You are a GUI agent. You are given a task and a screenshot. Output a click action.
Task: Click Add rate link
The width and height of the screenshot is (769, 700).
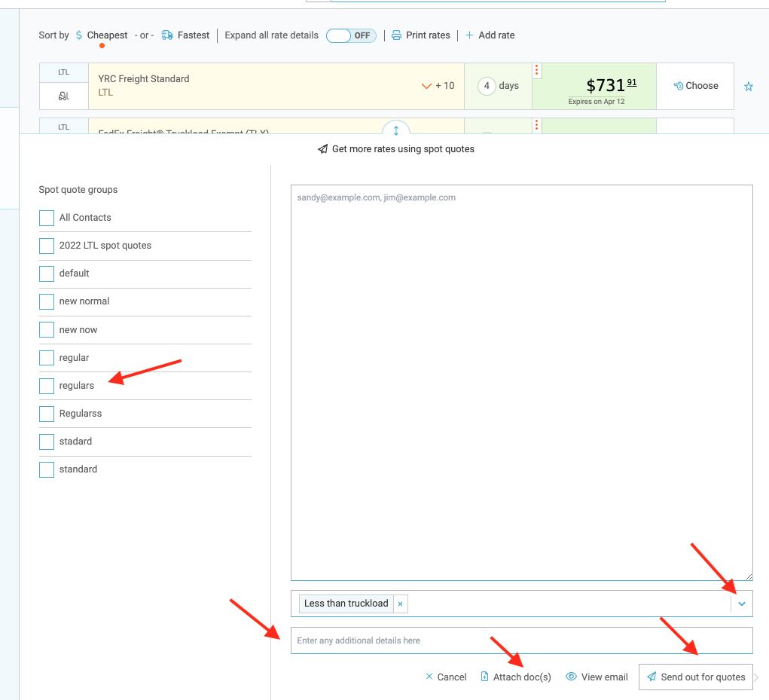point(496,35)
